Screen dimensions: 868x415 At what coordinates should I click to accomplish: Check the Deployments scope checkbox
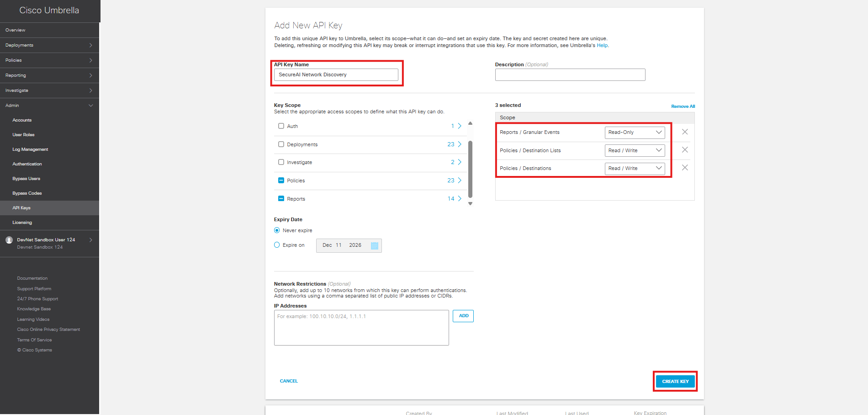281,144
